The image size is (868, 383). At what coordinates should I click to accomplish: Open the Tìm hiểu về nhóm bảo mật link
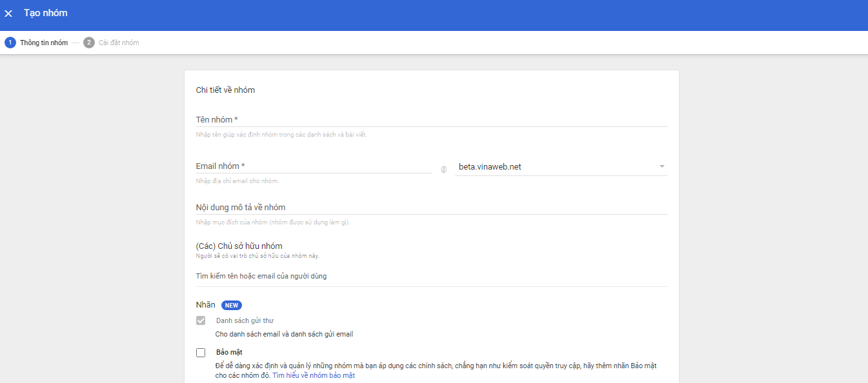[313, 375]
